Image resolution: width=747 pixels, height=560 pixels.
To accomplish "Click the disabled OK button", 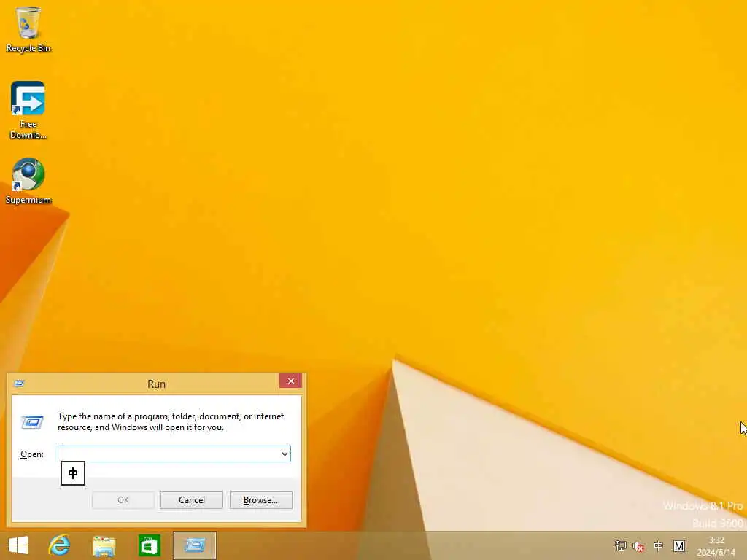I will pos(123,500).
